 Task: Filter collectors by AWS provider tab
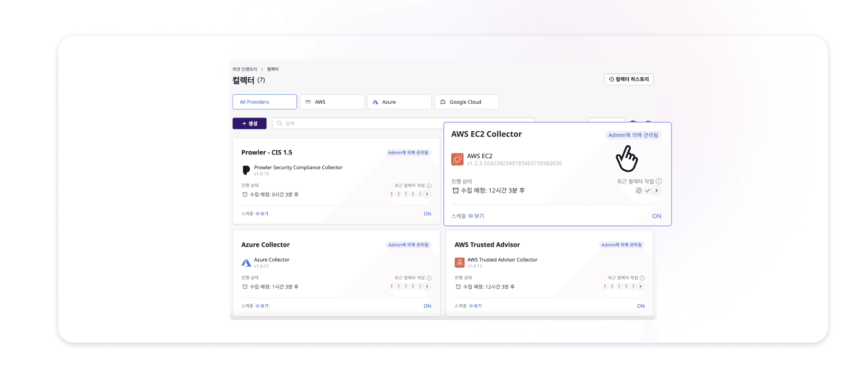tap(332, 102)
